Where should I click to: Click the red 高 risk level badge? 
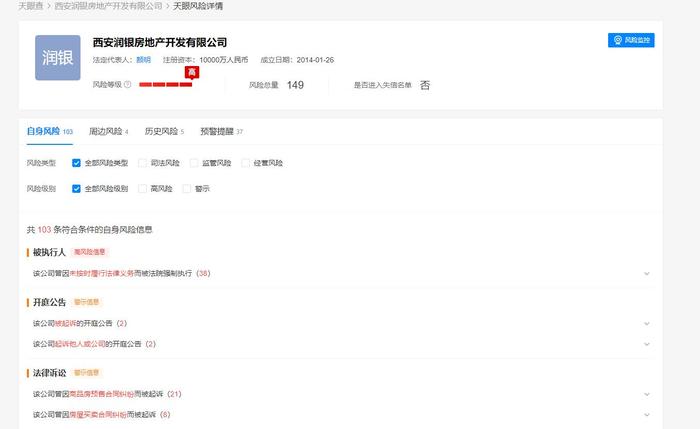(x=192, y=72)
